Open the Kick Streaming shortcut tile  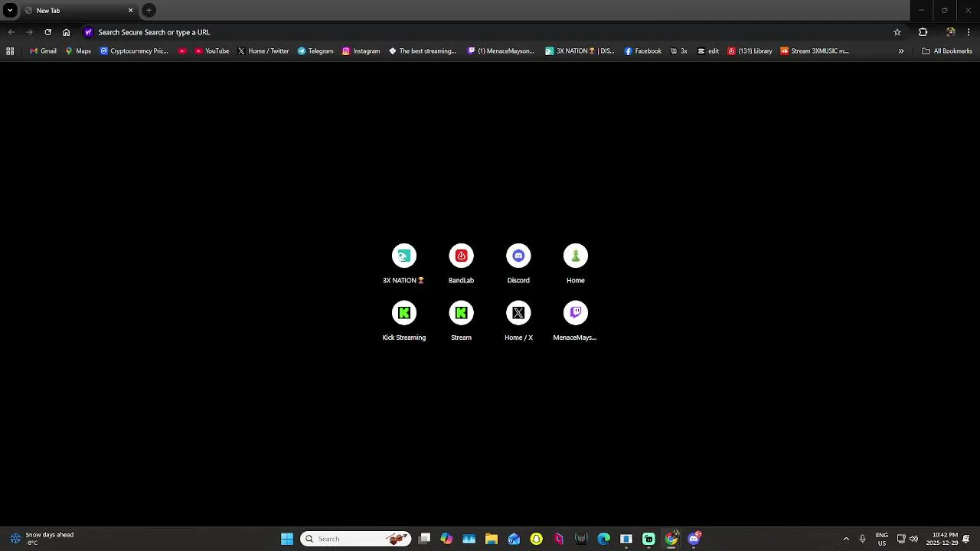point(403,321)
